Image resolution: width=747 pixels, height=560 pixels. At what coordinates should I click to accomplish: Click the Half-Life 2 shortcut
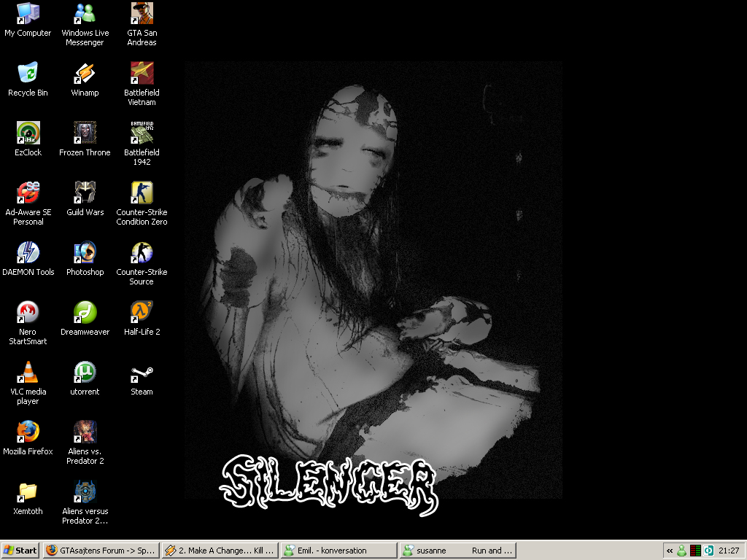click(x=142, y=313)
